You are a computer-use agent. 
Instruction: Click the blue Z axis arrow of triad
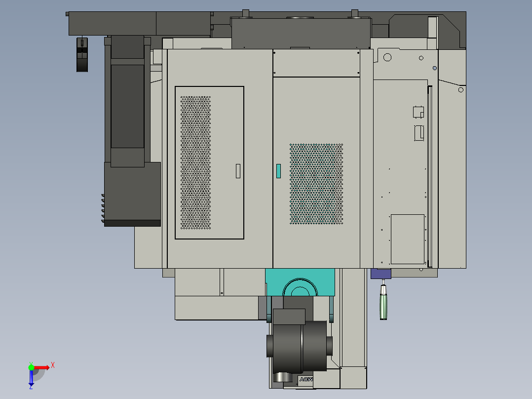31,379
